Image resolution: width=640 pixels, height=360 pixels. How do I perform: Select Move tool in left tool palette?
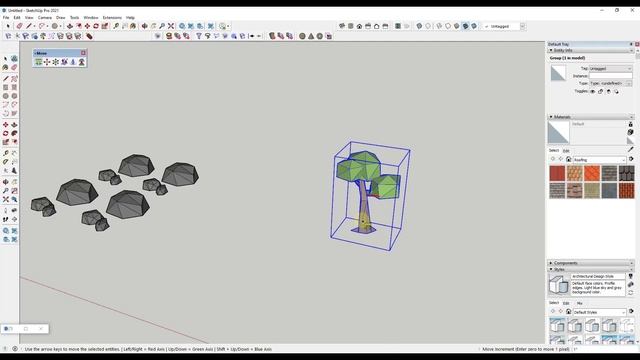coord(6,125)
